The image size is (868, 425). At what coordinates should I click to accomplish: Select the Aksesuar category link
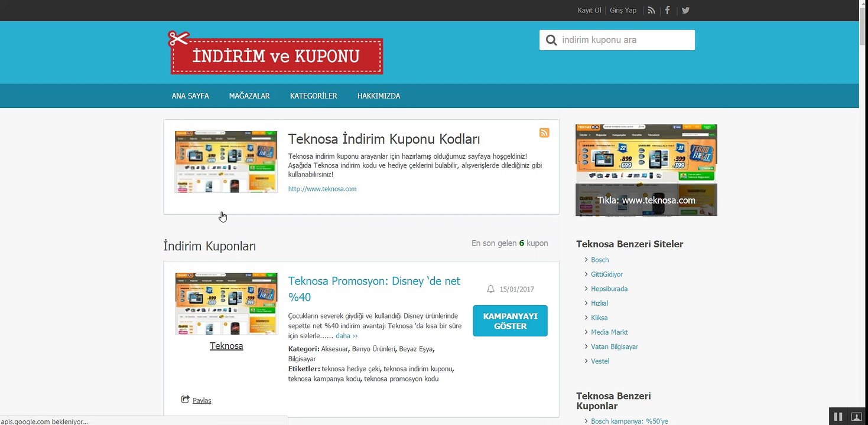pyautogui.click(x=335, y=349)
